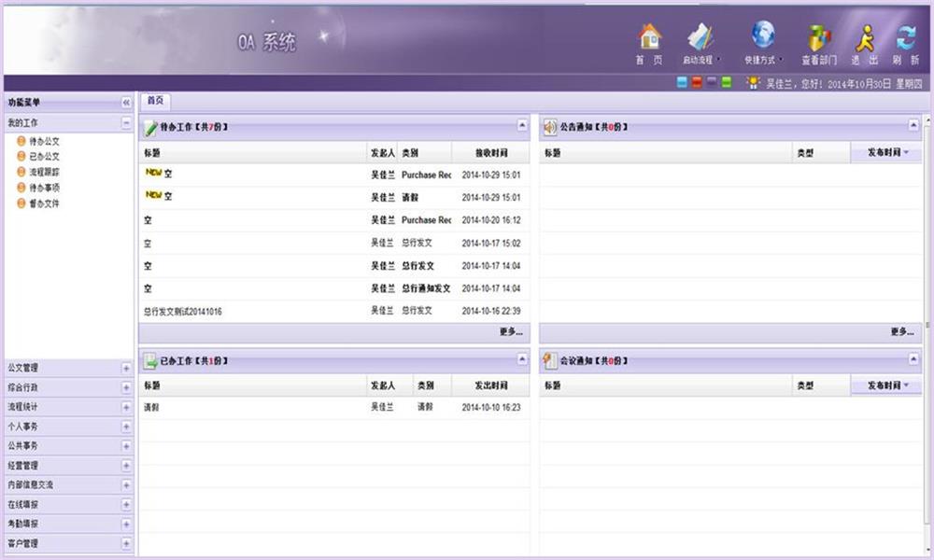934x560 pixels.
Task: Collapse the 已办工作 panel
Action: (522, 358)
